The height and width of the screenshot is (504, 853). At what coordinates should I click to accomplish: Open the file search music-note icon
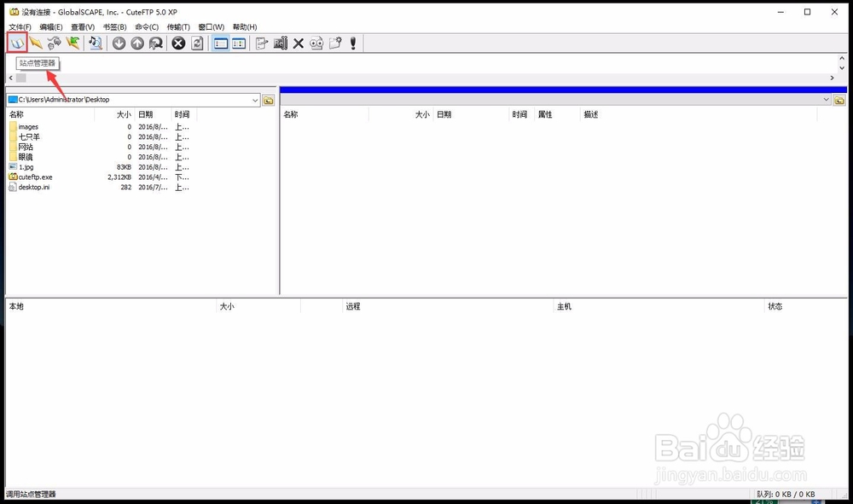pyautogui.click(x=96, y=43)
